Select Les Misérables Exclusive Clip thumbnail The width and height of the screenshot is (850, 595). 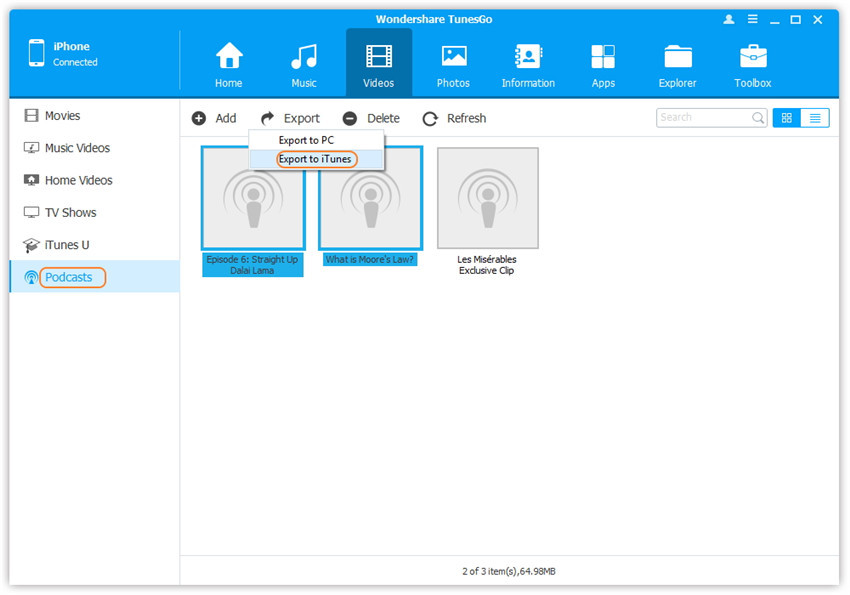[488, 198]
